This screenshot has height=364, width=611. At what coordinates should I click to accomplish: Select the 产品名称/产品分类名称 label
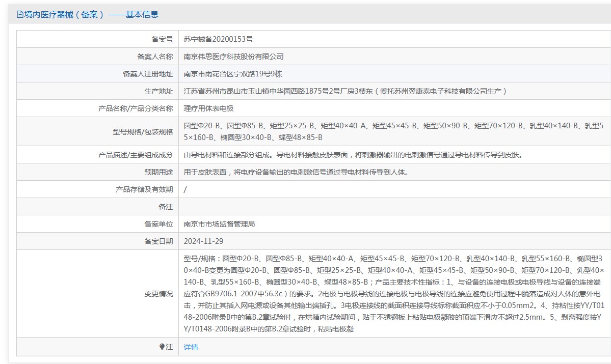click(136, 108)
